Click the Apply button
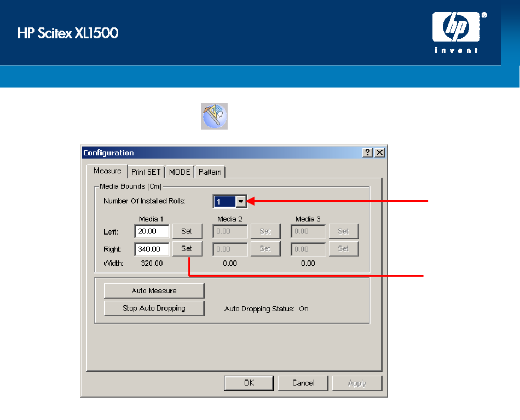 [x=357, y=383]
